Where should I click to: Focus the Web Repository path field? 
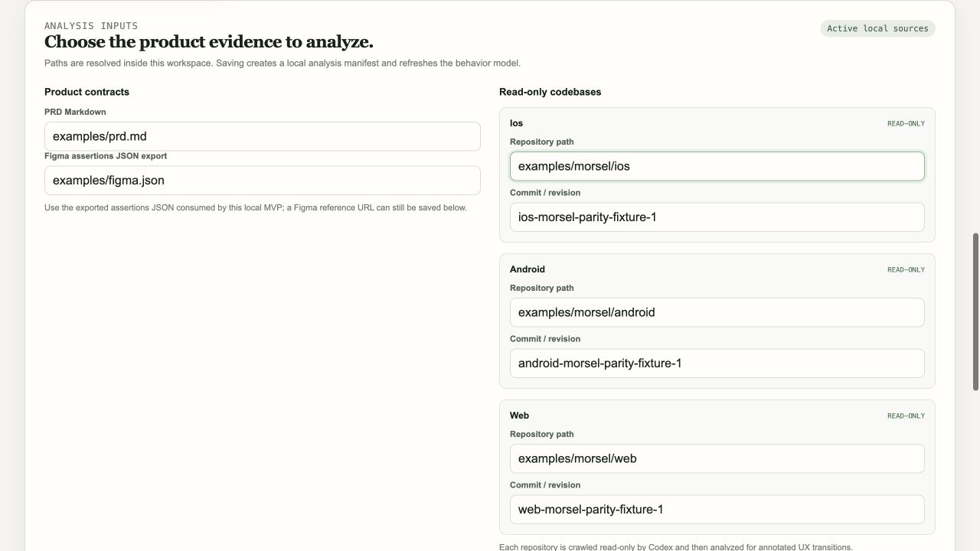point(717,458)
